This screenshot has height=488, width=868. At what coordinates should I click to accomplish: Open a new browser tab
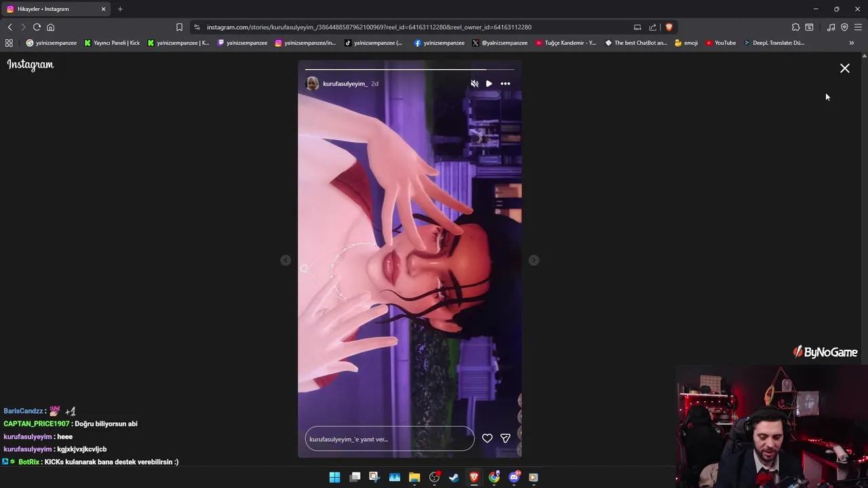coord(120,9)
